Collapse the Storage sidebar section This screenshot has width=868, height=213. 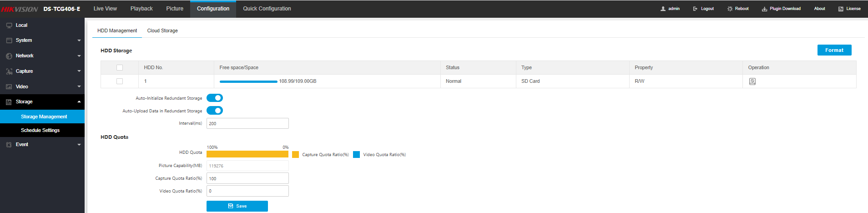(42, 102)
